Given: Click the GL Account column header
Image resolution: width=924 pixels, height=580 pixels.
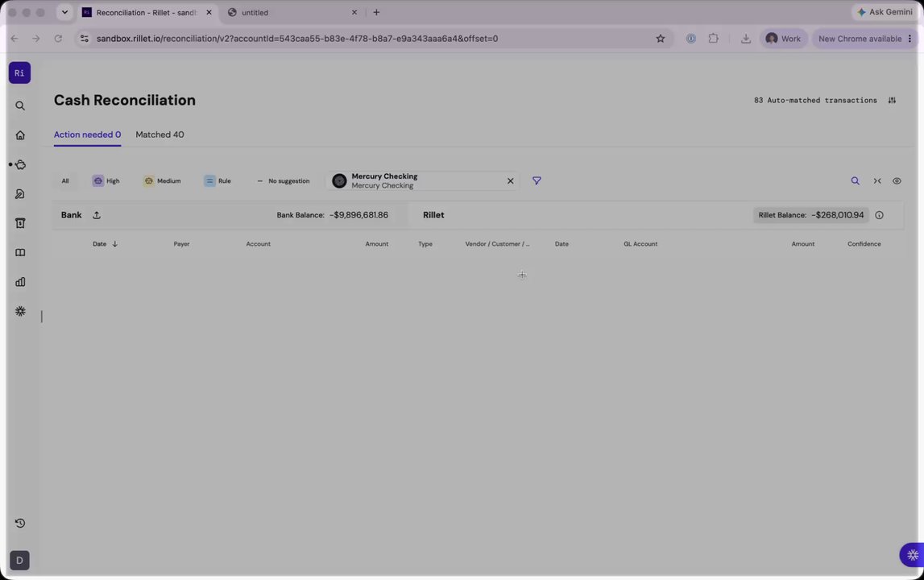Looking at the screenshot, I should point(640,244).
